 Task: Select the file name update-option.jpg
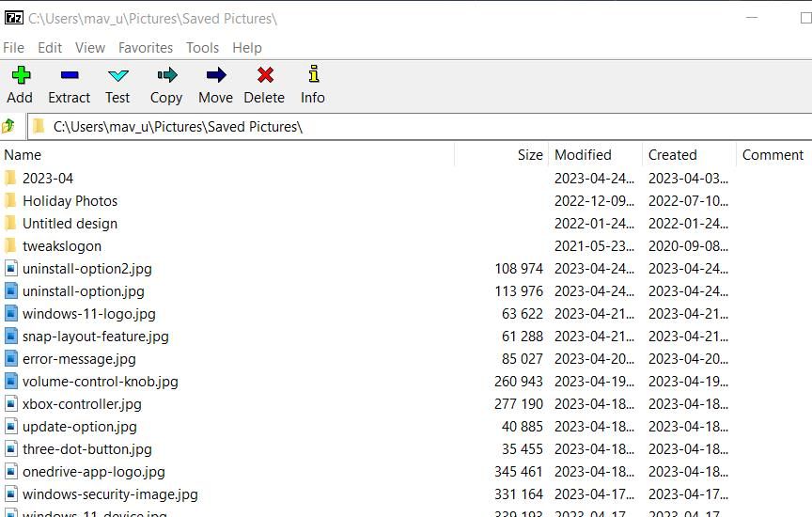click(x=80, y=427)
